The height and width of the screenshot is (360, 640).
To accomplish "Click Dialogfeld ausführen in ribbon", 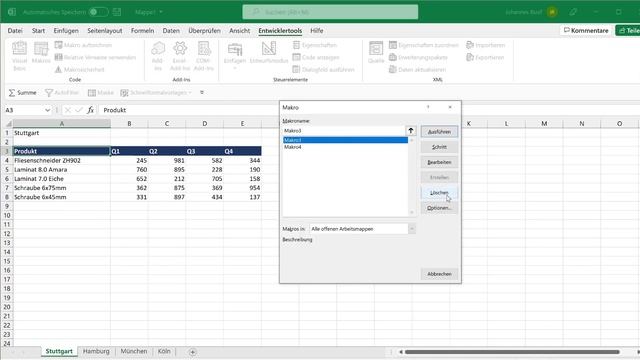I will (x=324, y=69).
